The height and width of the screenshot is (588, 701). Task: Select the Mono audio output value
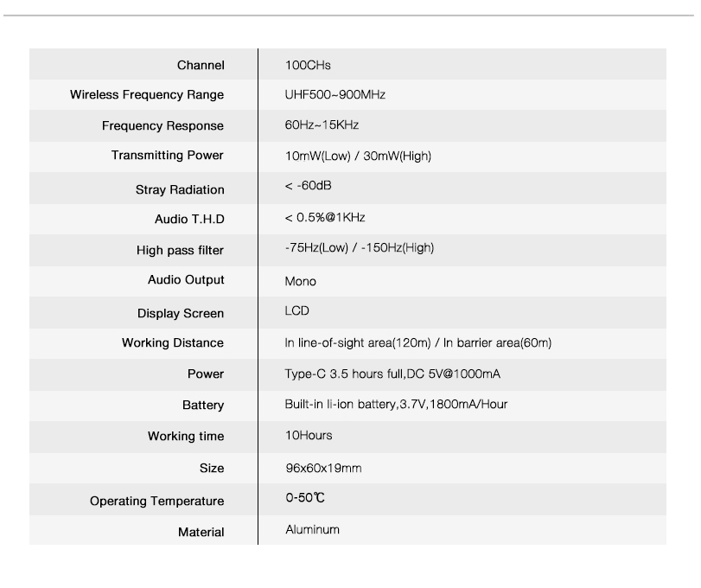pyautogui.click(x=301, y=281)
